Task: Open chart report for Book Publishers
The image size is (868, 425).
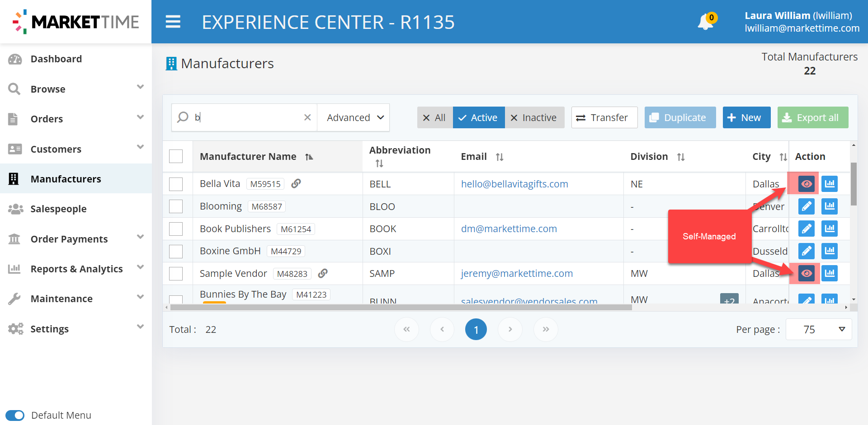Action: [x=829, y=229]
